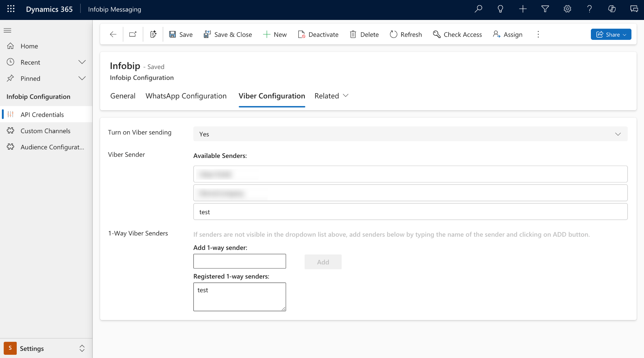
Task: Switch area using Settings selector
Action: (x=46, y=348)
